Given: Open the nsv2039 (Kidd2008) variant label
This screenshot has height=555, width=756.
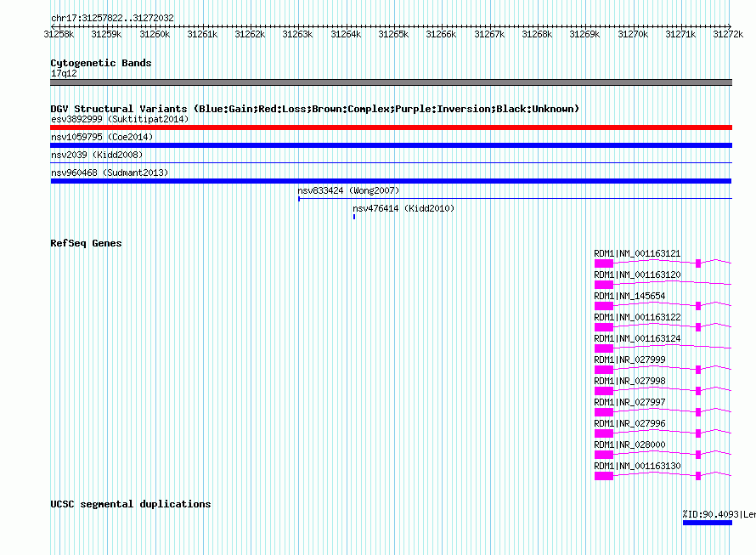Looking at the screenshot, I should tap(97, 155).
